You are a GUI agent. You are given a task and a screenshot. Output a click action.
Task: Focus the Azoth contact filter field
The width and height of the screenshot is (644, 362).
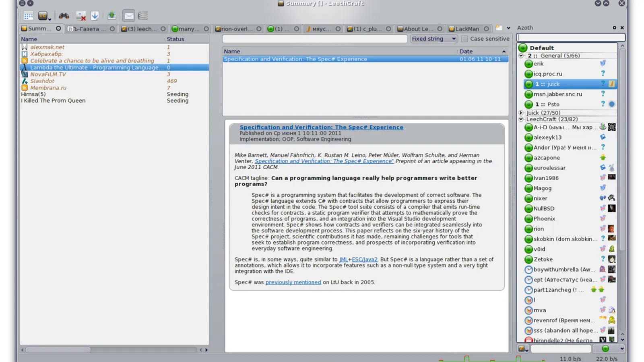(x=571, y=37)
